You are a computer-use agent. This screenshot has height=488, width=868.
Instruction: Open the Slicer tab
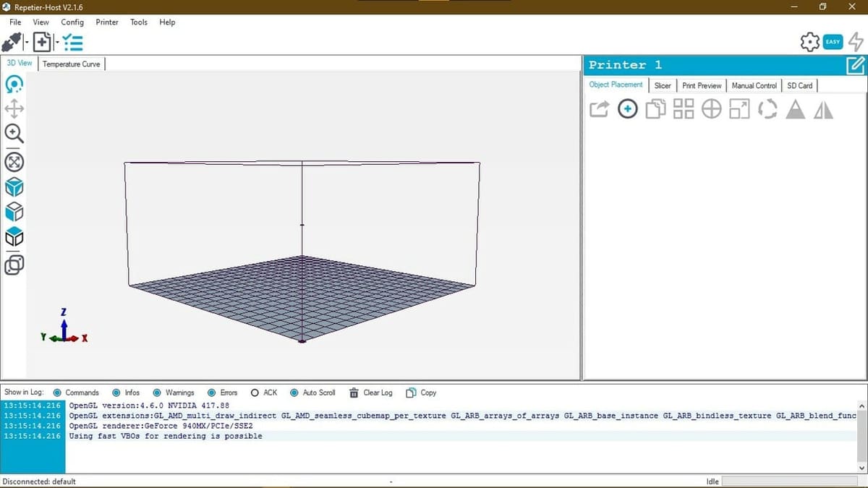(x=663, y=85)
